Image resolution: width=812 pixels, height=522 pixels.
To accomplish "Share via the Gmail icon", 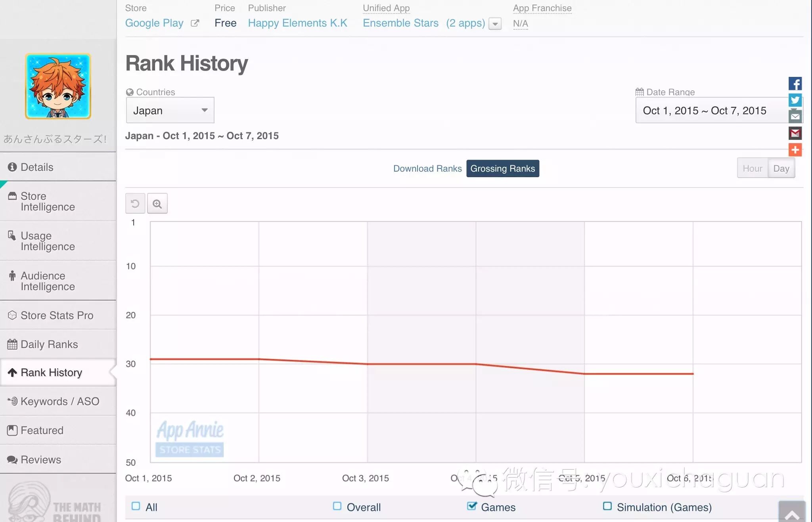I will 795,133.
